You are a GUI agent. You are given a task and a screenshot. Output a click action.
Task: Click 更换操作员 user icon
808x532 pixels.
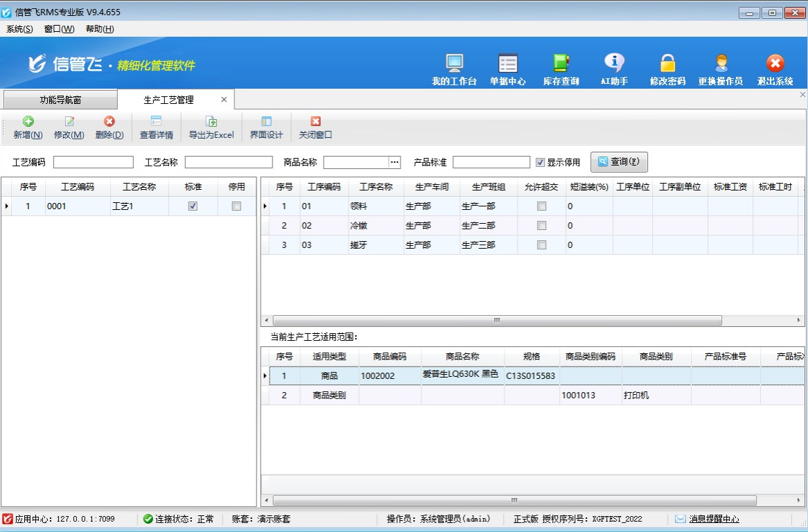pyautogui.click(x=721, y=64)
